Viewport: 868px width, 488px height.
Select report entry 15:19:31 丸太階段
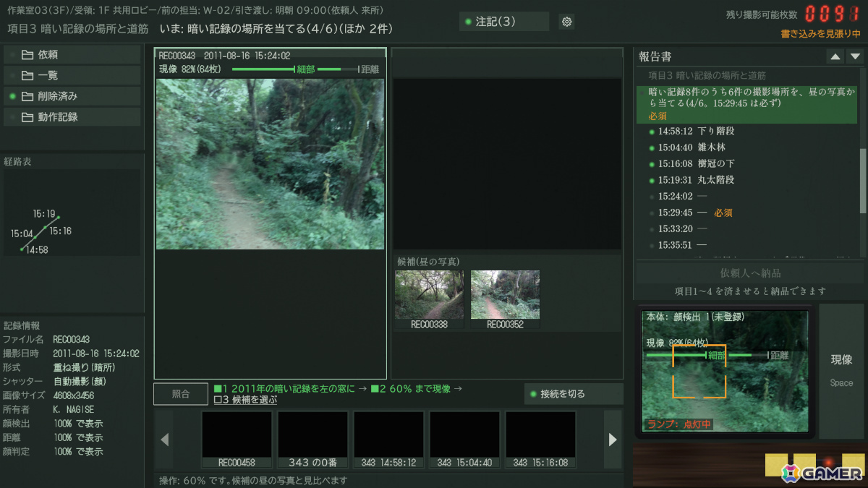click(750, 180)
